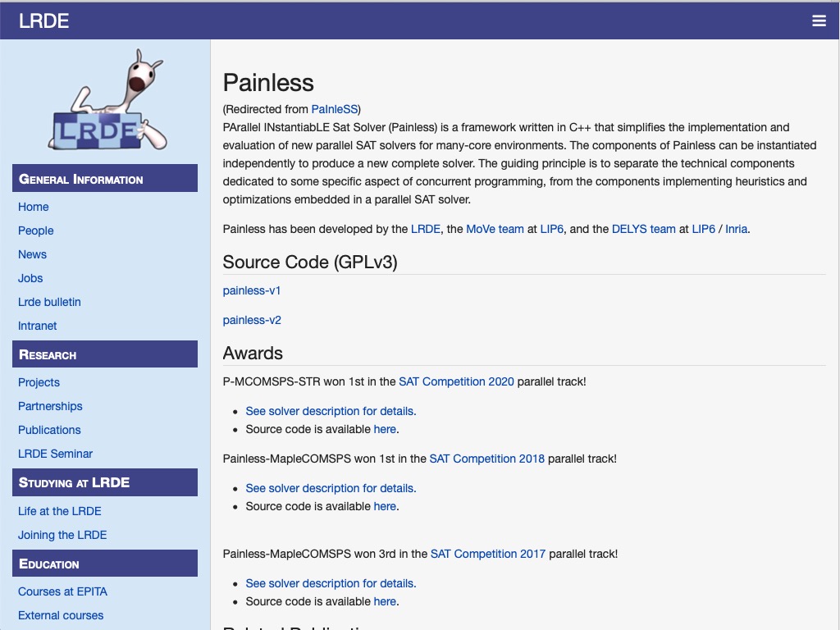
Task: Open Courses at EPITA
Action: coord(62,591)
